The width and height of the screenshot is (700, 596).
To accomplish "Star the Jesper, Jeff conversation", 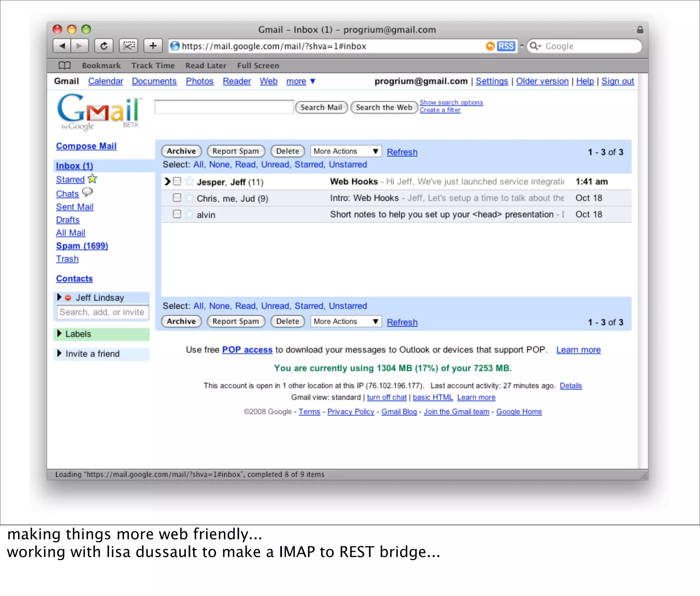I will tap(189, 181).
